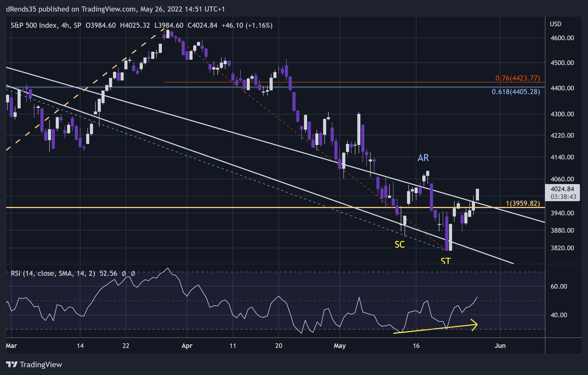588x375 pixels.
Task: Click the candle countdown timer 03:38:43
Action: [x=563, y=197]
